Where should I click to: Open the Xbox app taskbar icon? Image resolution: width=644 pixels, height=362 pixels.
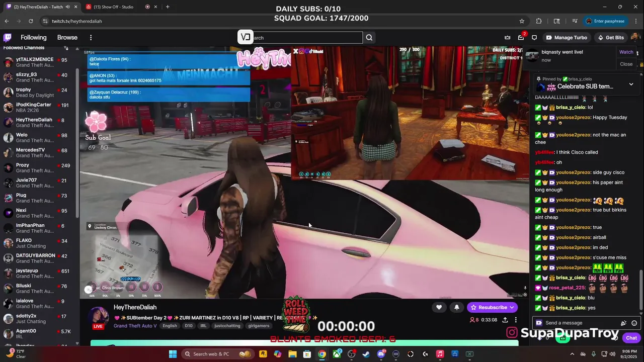[x=337, y=354]
